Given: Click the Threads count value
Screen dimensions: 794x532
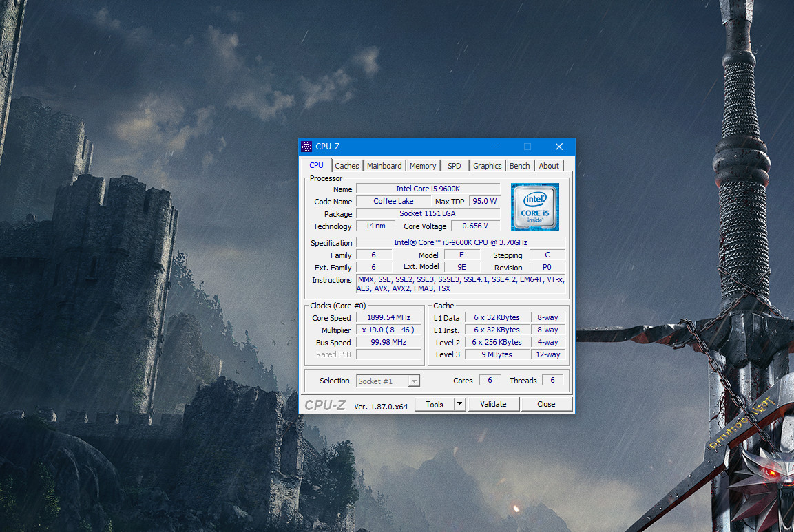Looking at the screenshot, I should (x=553, y=380).
